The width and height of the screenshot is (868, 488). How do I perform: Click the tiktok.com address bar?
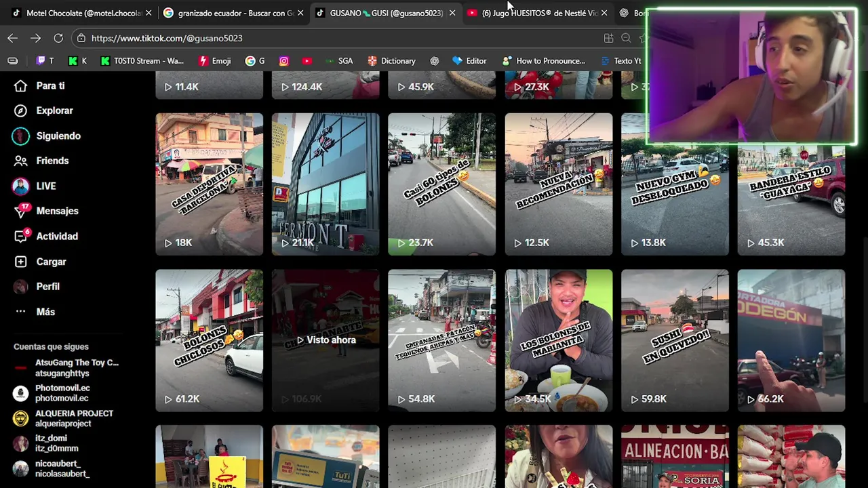pyautogui.click(x=339, y=38)
